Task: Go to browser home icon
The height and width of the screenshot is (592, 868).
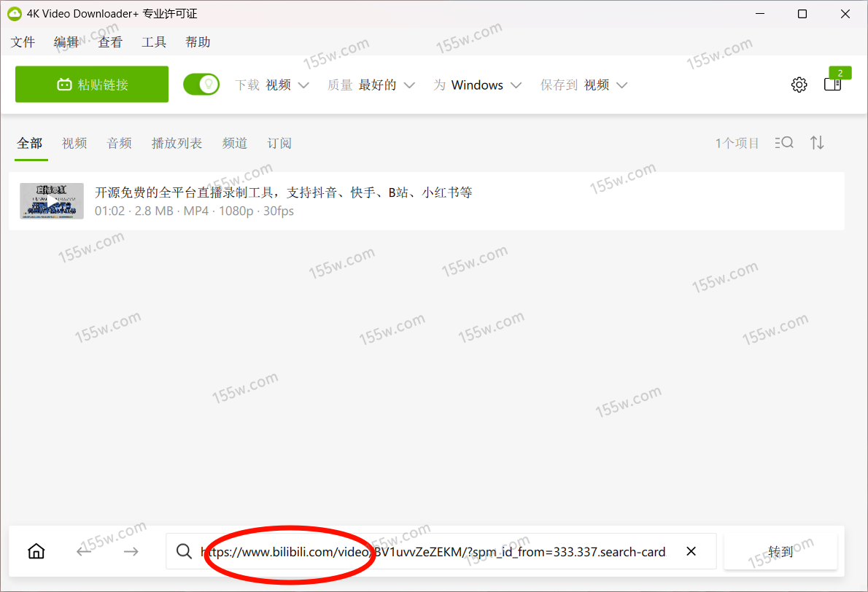Action: click(36, 552)
